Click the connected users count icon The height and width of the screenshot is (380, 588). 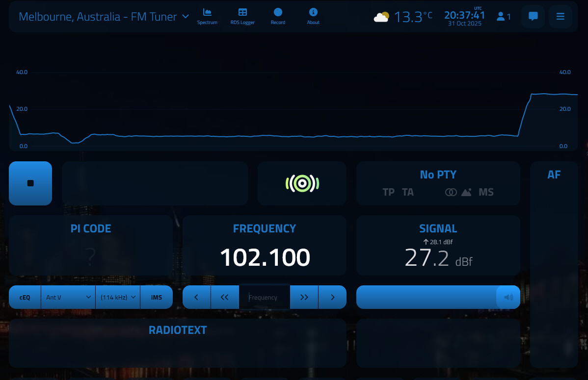(504, 17)
